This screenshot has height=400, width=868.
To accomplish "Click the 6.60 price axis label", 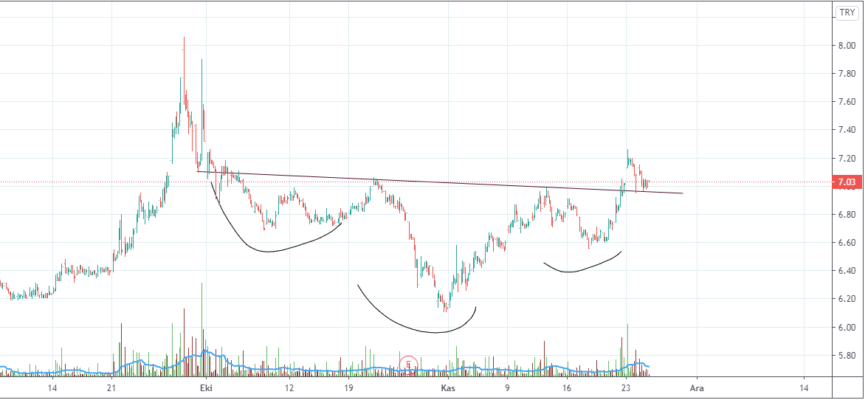I will click(847, 243).
